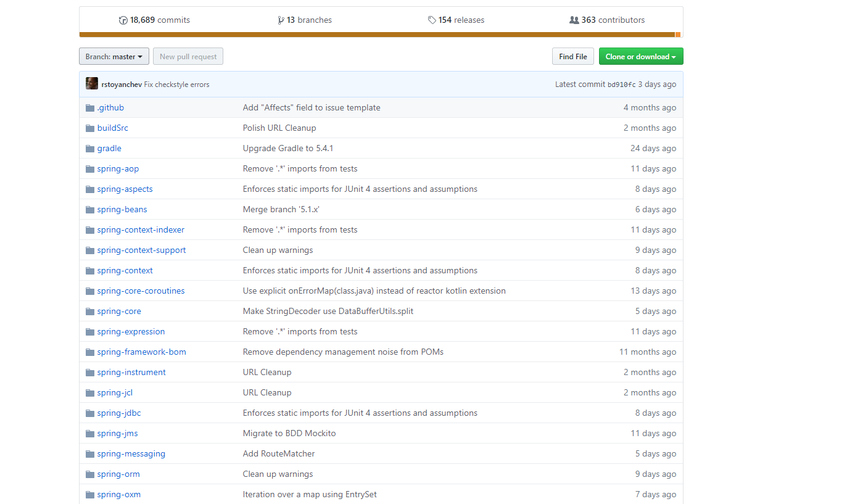Open the .github folder link

[110, 108]
